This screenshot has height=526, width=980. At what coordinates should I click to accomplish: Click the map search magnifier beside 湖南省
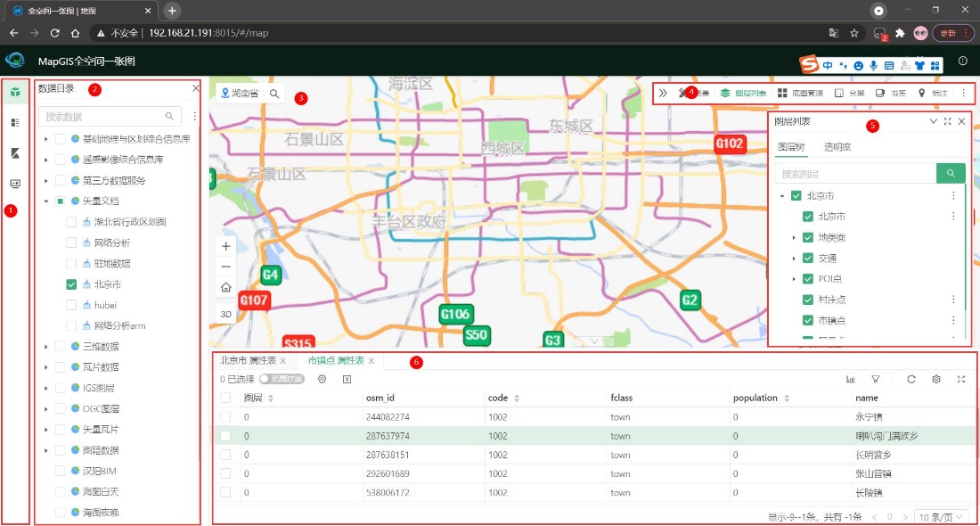click(x=274, y=94)
